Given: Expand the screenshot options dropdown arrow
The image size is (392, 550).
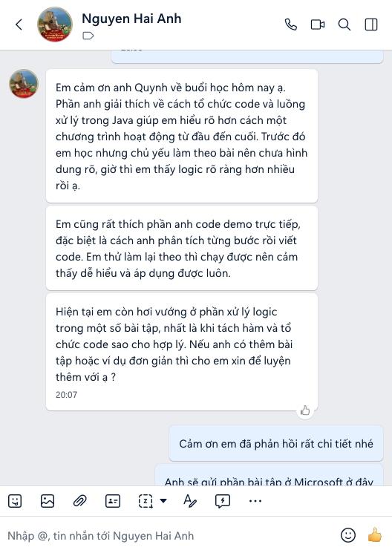Looking at the screenshot, I should click(x=163, y=500).
